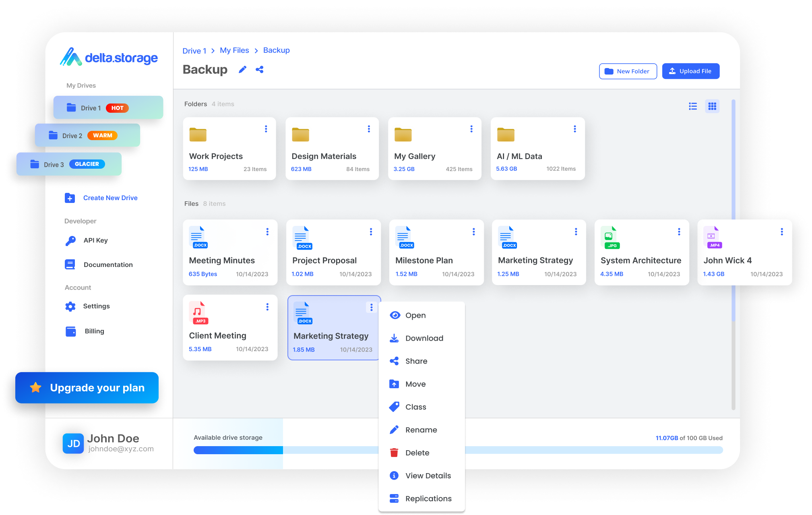Screen dimensions: 812x515
Task: Switch to list view layout
Action: [x=693, y=106]
